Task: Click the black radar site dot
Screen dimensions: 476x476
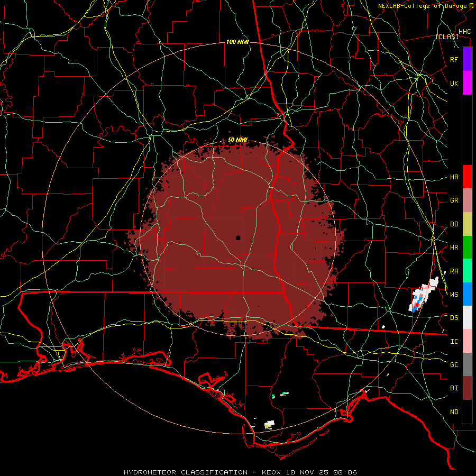Action: (238, 237)
